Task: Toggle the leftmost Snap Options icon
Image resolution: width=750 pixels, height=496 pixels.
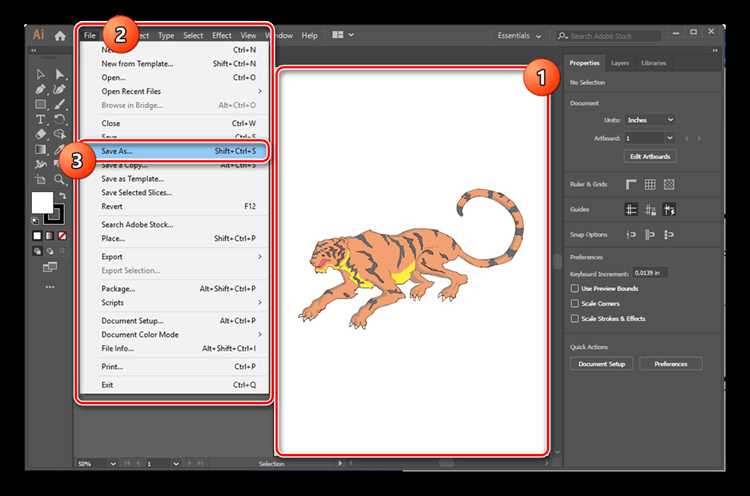Action: [631, 235]
